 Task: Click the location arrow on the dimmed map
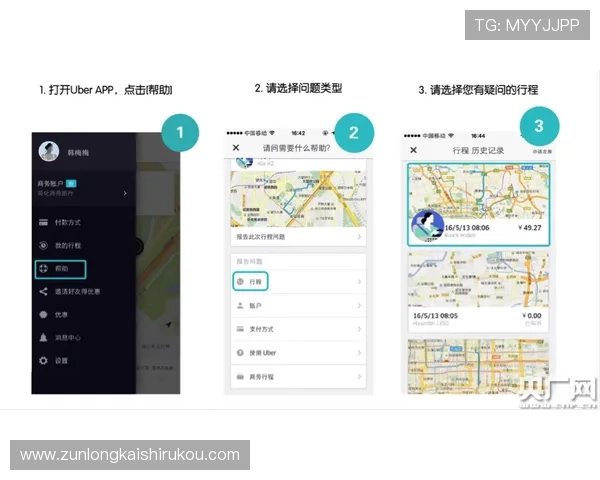168,325
